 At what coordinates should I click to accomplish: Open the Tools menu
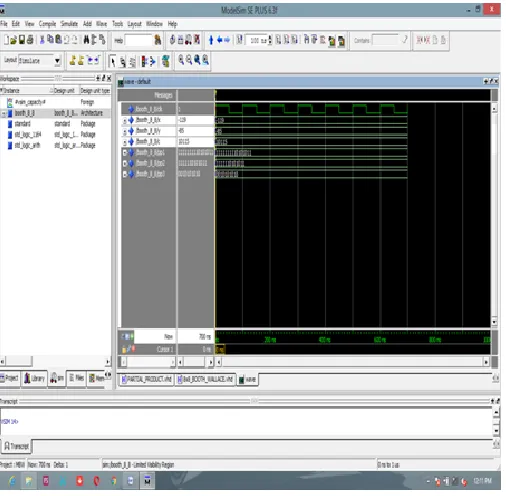[x=117, y=24]
